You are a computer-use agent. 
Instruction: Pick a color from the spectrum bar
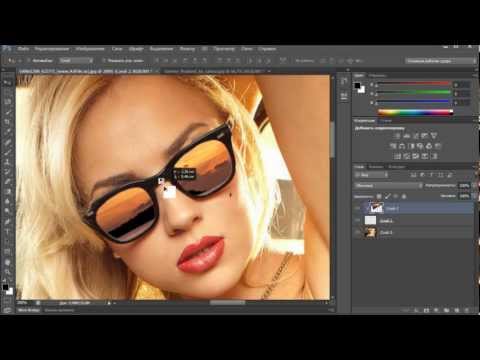416,112
